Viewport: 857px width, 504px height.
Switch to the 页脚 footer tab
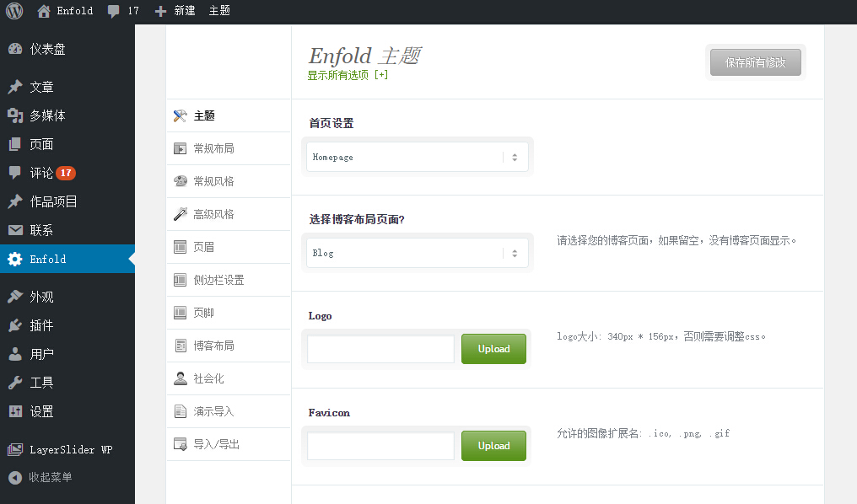(203, 313)
